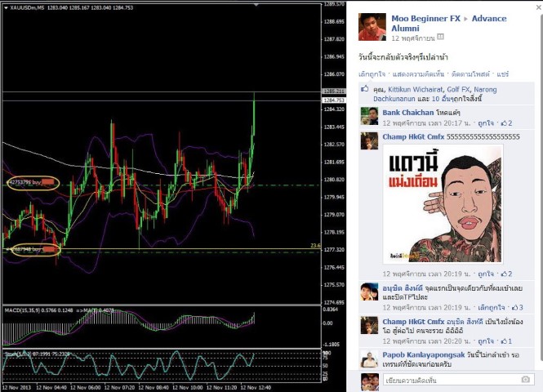
Task: Click the small arrow before XAUUSDm,M5
Action: (6, 7)
